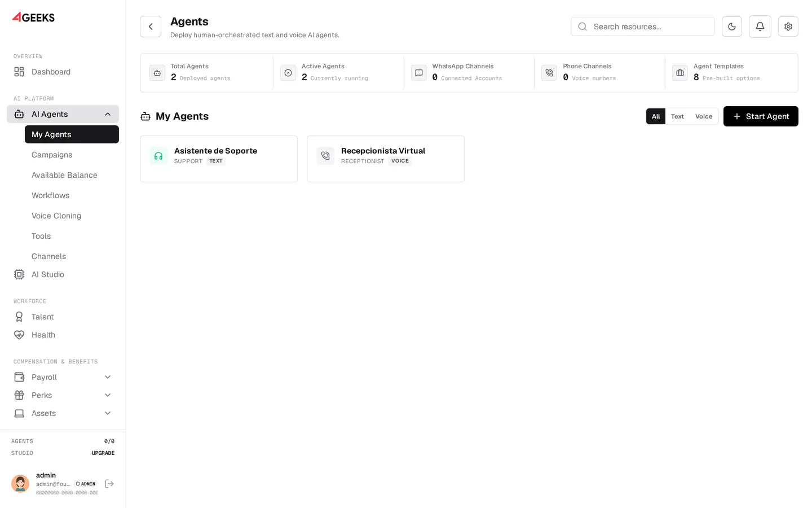
Task: Open Available Balance page
Action: coord(72,175)
